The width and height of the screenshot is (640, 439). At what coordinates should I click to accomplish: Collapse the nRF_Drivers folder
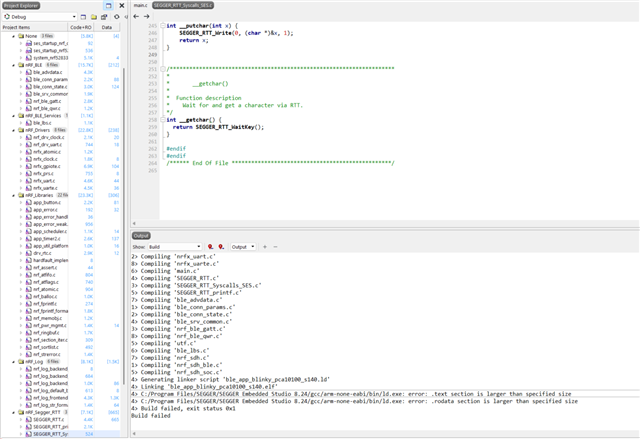click(x=14, y=130)
